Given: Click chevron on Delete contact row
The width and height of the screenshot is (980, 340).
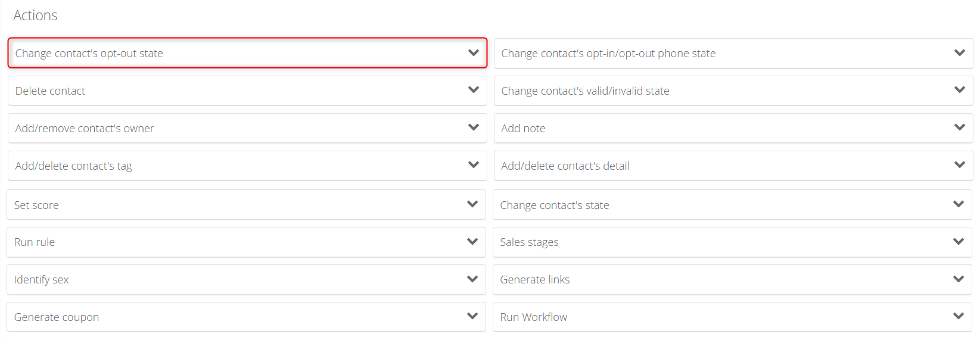Looking at the screenshot, I should click(474, 90).
